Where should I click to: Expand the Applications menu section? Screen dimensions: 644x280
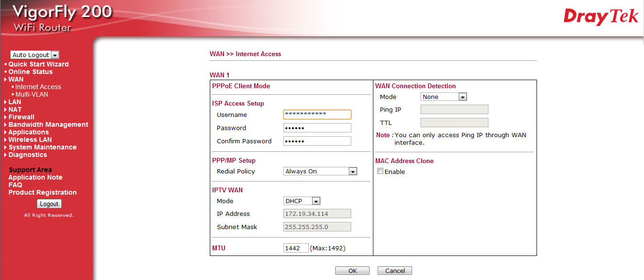point(28,132)
